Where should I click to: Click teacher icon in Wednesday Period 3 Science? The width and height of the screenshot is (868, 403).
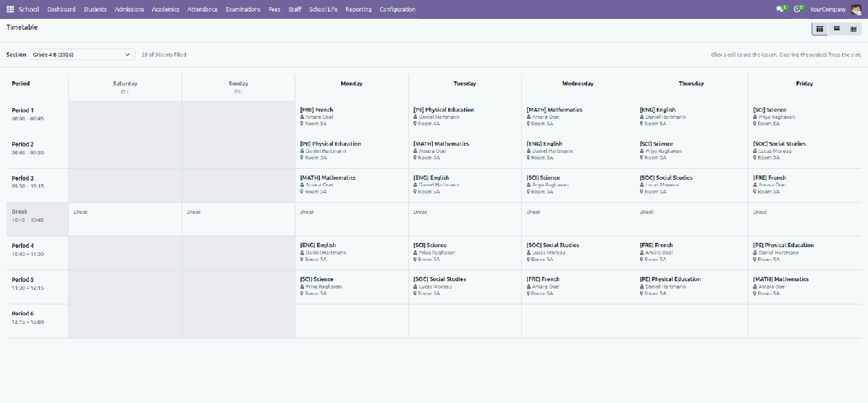[528, 185]
